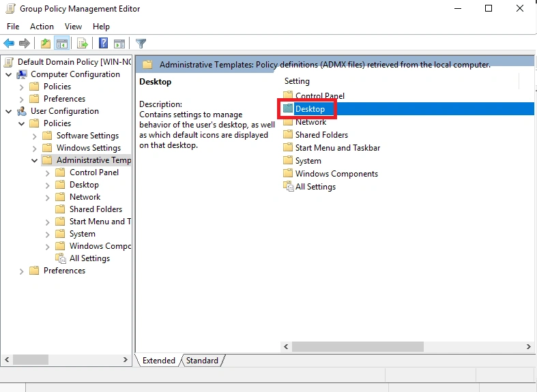Click System folder icon in Setting list
The height and width of the screenshot is (392, 537).
tap(288, 160)
